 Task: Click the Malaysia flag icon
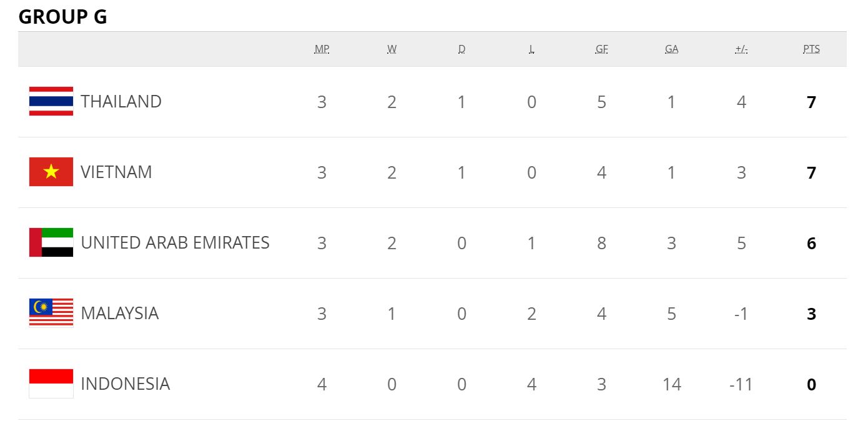[51, 313]
